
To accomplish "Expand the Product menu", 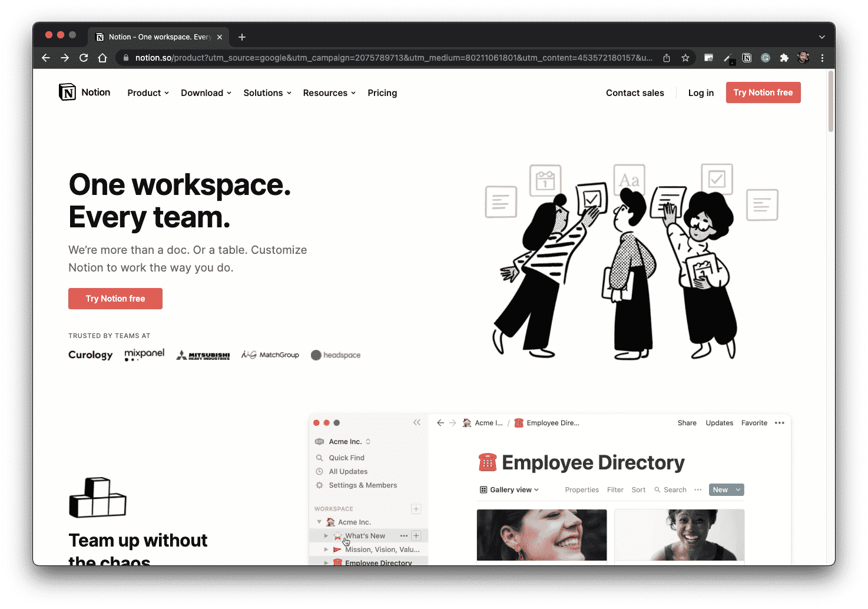I will coord(148,93).
